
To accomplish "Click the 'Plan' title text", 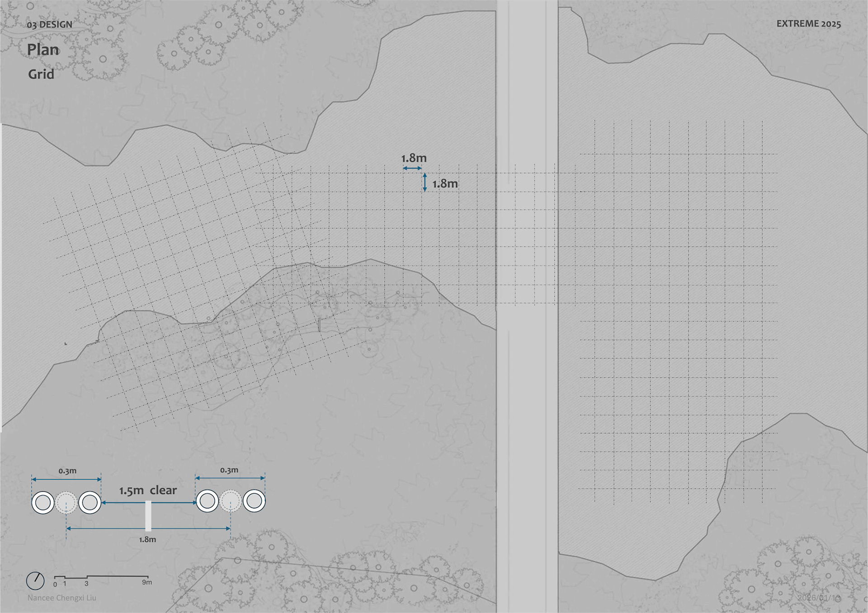I will 43,50.
